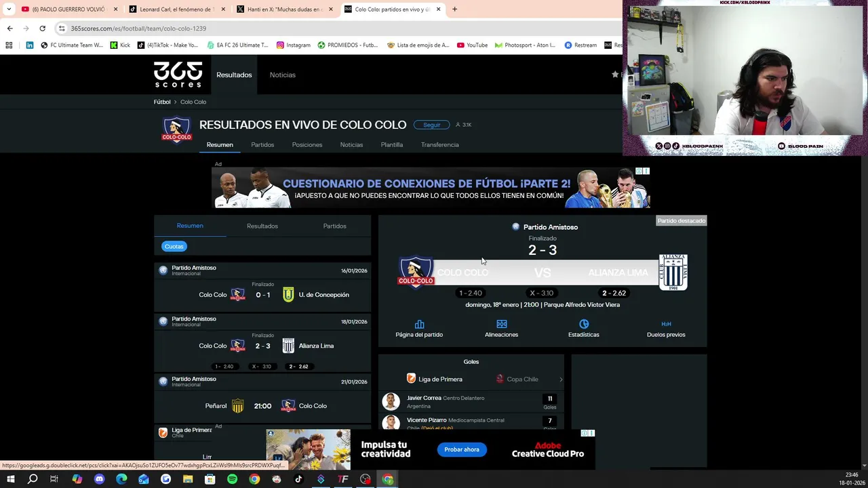Open the Posiciones team tab
Screen dimensions: 868x488
[x=307, y=144]
